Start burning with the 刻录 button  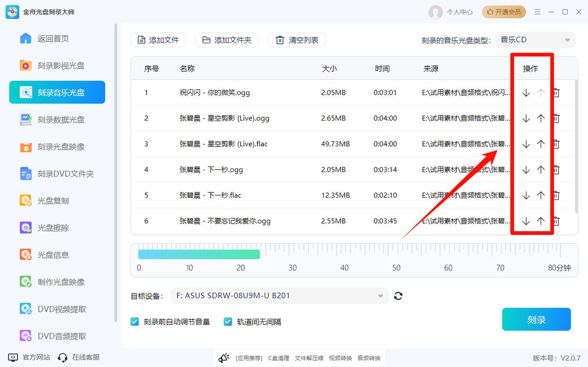(536, 319)
